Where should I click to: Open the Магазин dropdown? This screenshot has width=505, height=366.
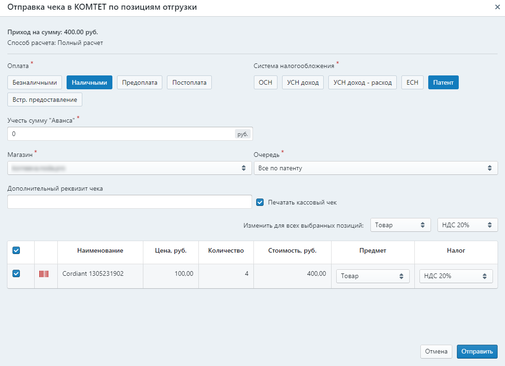click(x=129, y=168)
